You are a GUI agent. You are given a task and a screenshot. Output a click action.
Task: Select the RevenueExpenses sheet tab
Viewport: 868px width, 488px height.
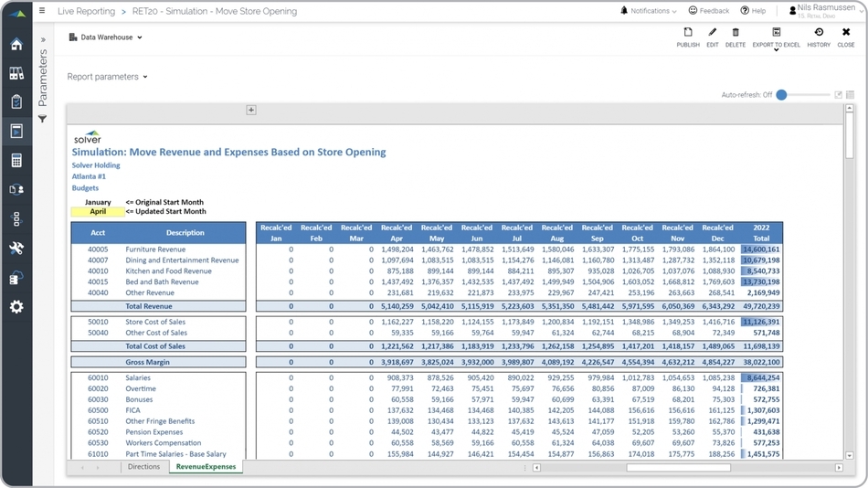pos(206,467)
